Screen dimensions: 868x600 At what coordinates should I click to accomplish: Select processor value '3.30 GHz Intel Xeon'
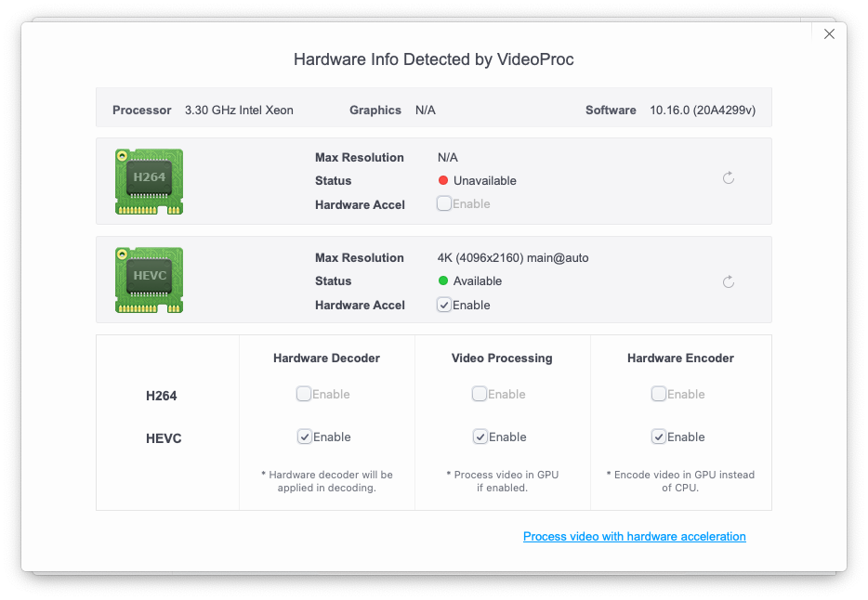click(x=239, y=110)
